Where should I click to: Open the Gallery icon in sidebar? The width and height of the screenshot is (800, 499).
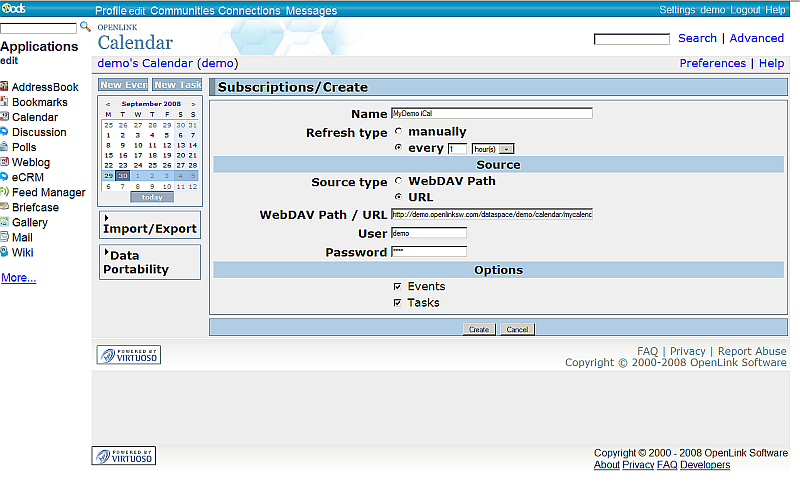5,222
